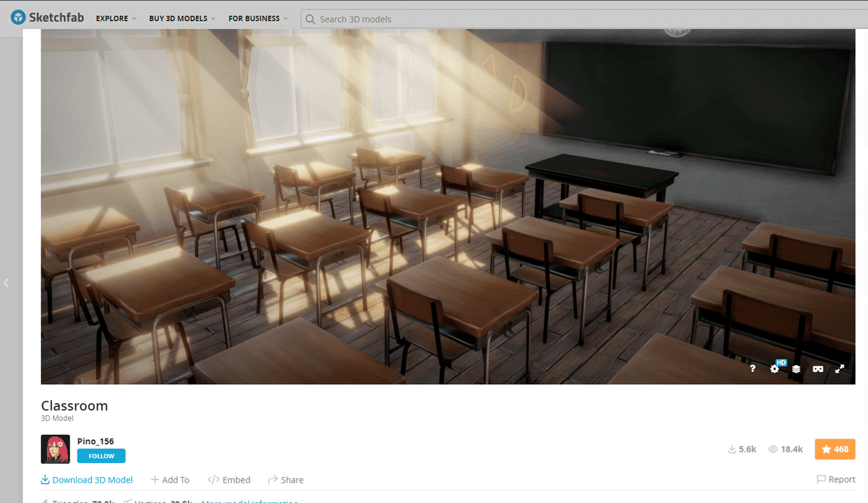The image size is (868, 503).
Task: Click the search magnifier icon
Action: click(x=311, y=19)
